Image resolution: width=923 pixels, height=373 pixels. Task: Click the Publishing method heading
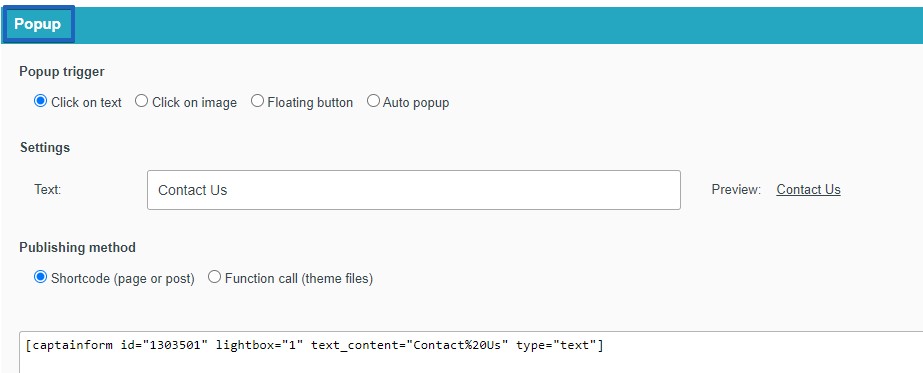point(78,248)
